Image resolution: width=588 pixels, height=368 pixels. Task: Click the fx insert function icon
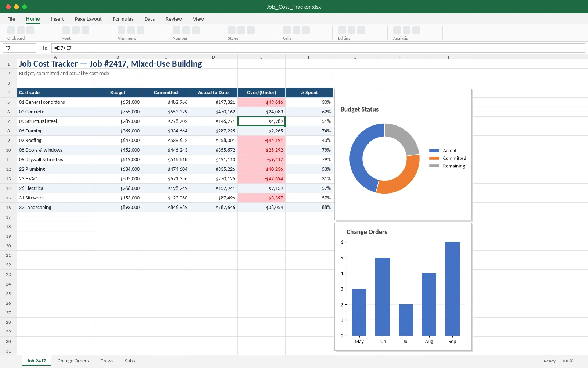[x=45, y=48]
